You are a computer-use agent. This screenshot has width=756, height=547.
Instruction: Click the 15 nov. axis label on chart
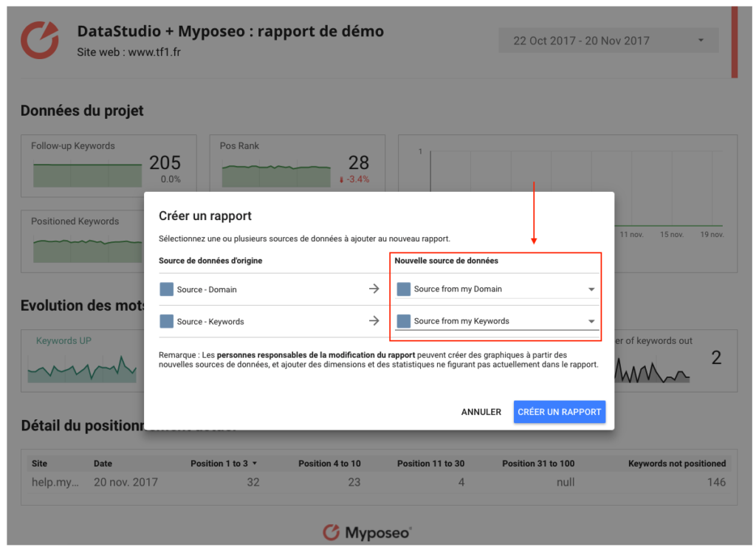[x=672, y=235]
